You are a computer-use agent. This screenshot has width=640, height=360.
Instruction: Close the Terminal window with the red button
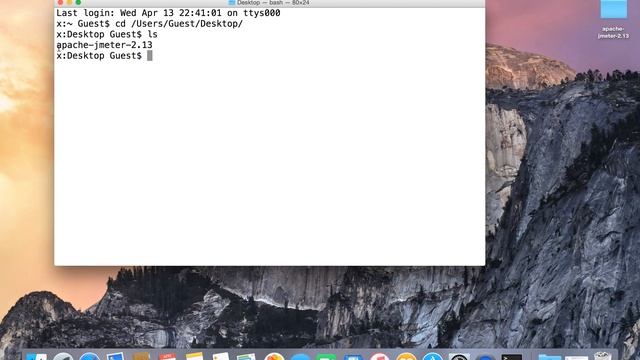(x=60, y=2)
